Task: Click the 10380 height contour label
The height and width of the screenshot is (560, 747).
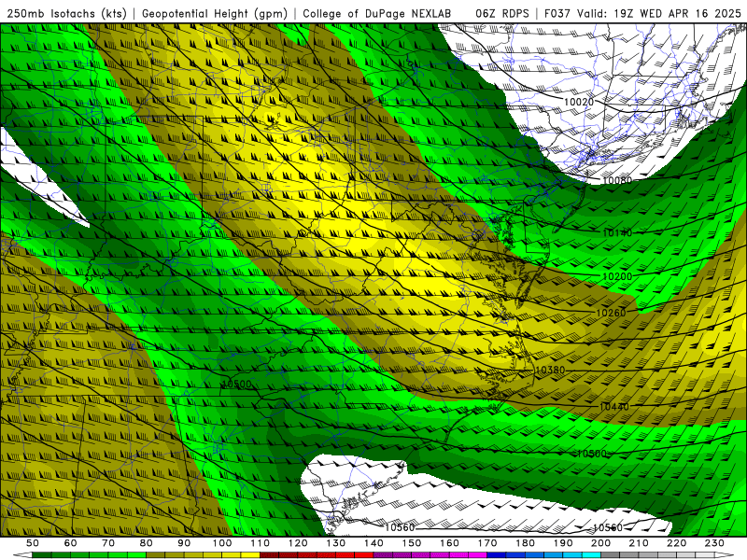Action: pyautogui.click(x=550, y=370)
